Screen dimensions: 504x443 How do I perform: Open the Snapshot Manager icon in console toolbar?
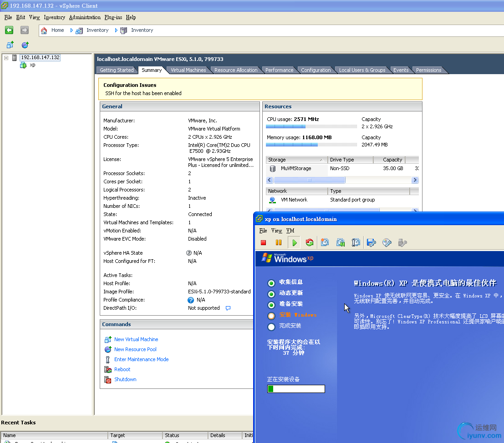click(356, 243)
